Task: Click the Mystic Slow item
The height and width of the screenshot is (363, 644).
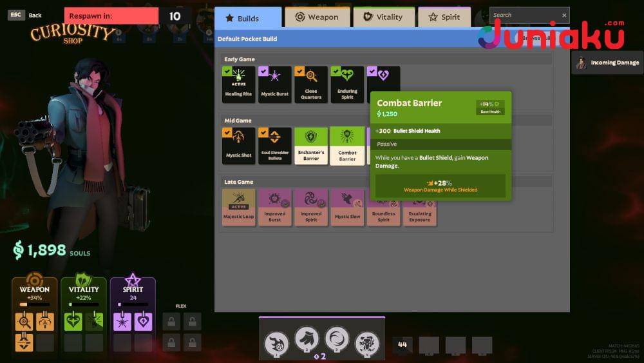Action: coord(347,207)
